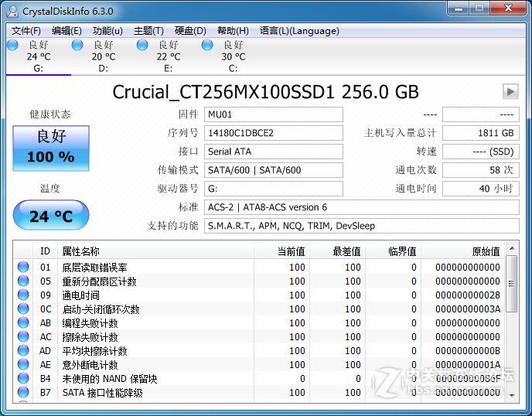Viewport: 532px width, 416px height.
Task: Select the G: drive tab at 24 °C
Action: [39, 56]
